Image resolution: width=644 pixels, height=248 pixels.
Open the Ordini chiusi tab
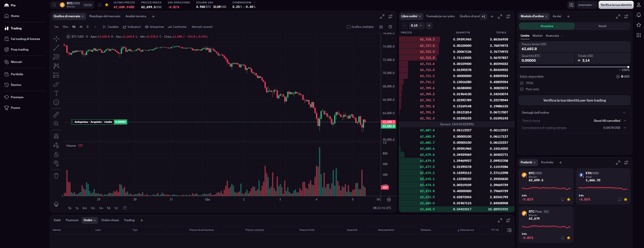click(110, 220)
